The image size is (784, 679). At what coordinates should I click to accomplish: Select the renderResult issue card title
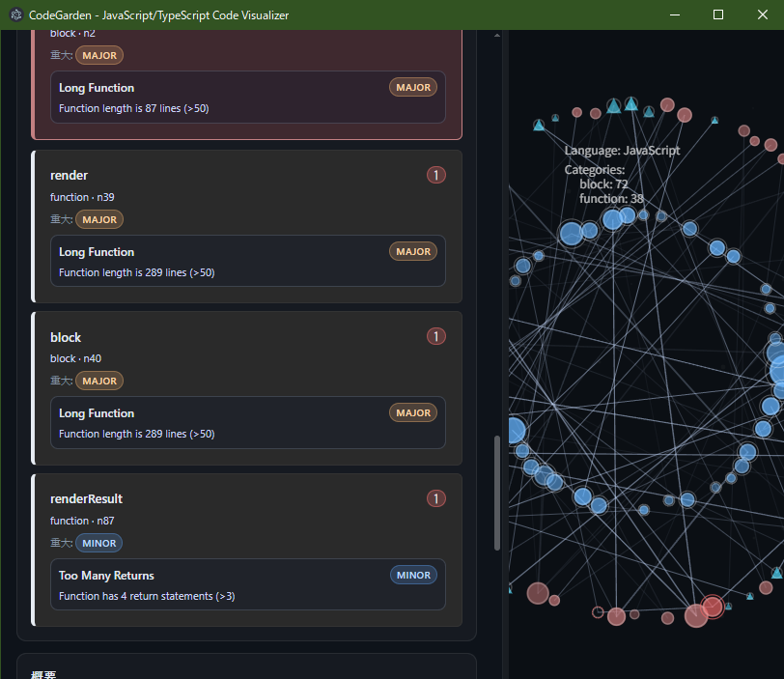86,498
